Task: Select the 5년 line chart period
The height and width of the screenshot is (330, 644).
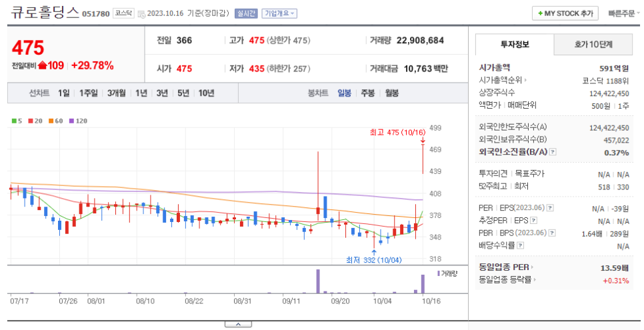Action: pyautogui.click(x=183, y=93)
